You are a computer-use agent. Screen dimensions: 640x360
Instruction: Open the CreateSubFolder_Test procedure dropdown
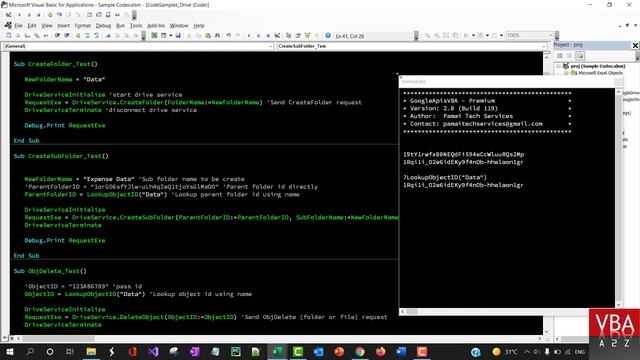tap(544, 46)
